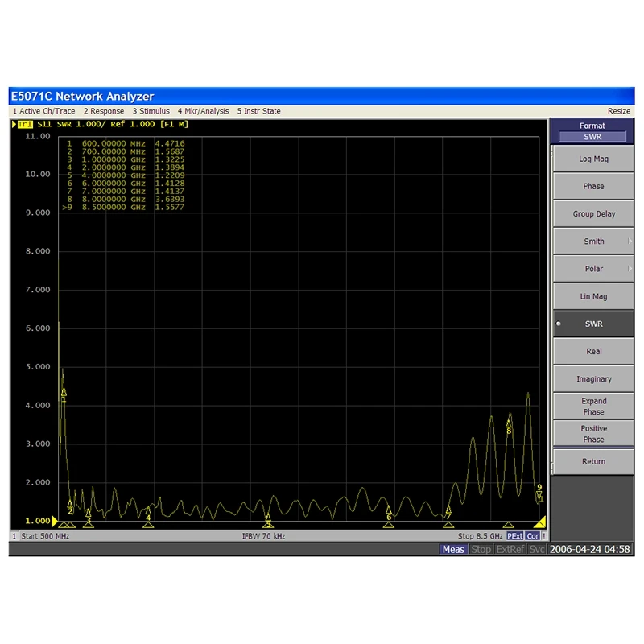Click the Stop indicator in the bottom bar
Screen dimensions: 644x644
coord(481,549)
